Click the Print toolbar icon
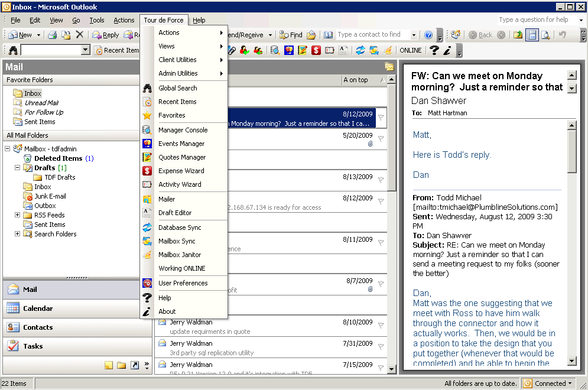This screenshot has height=390, width=588. pos(53,35)
